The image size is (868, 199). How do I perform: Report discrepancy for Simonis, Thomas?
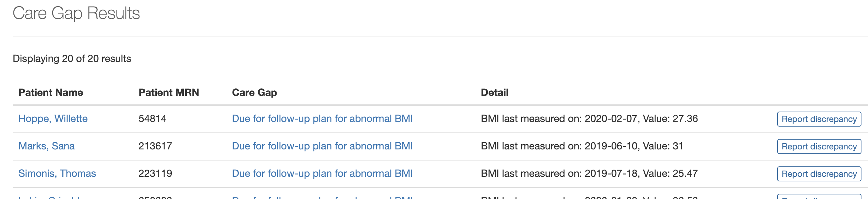point(819,174)
